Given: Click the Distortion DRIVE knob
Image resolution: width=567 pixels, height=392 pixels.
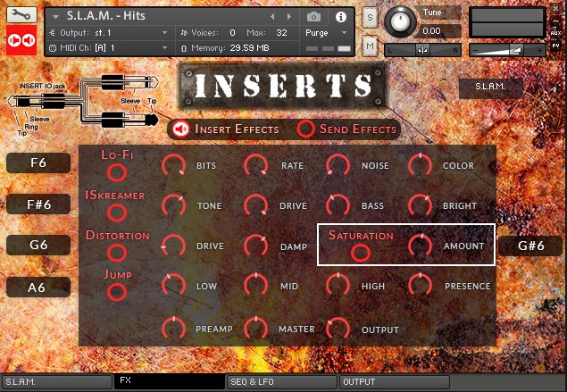Looking at the screenshot, I should pos(173,246).
